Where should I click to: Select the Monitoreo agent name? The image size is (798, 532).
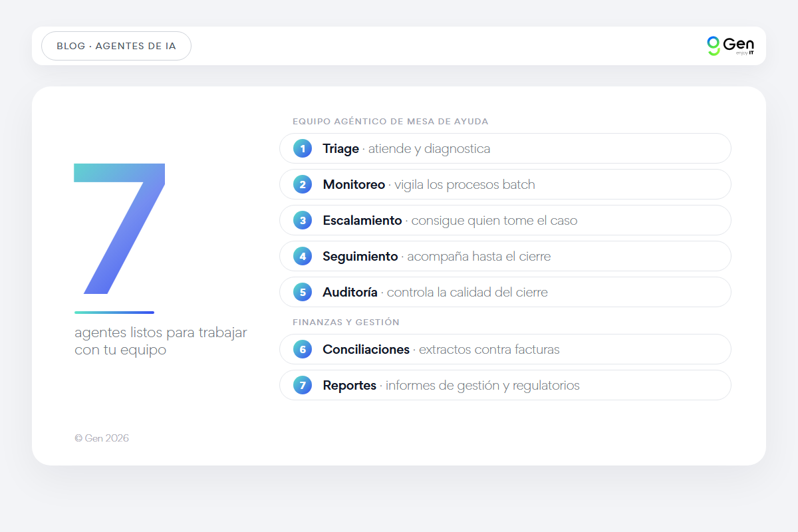pos(354,184)
